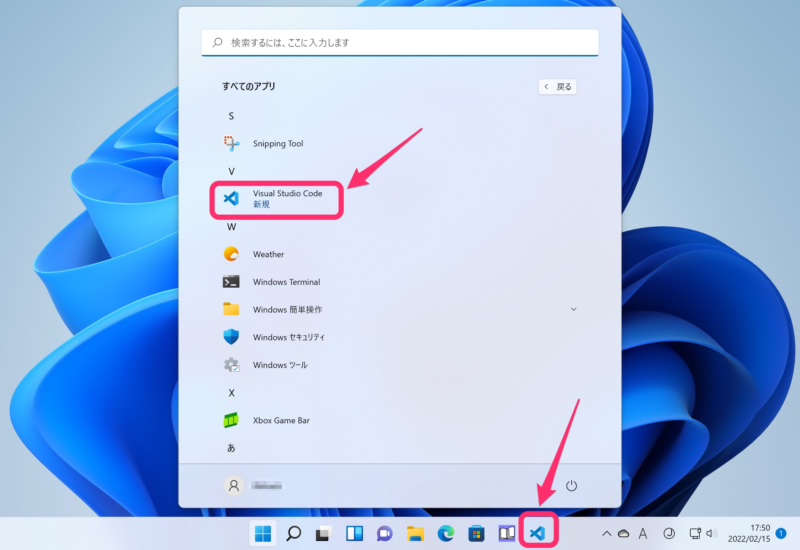Open Windows ツール entry
Viewport: 800px width, 550px height.
point(398,365)
